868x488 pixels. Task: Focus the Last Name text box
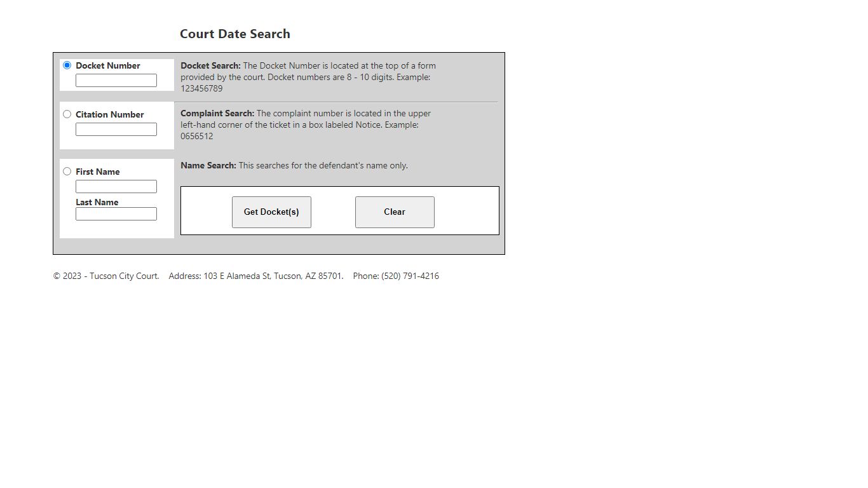pyautogui.click(x=116, y=214)
